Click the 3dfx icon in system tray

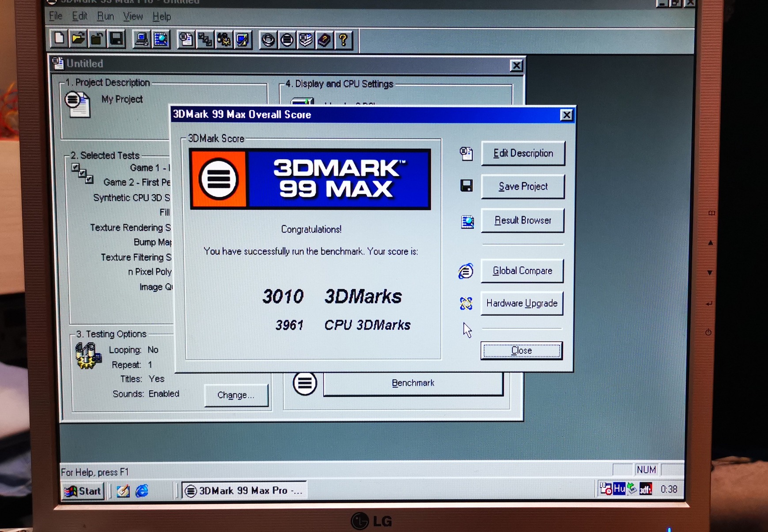tap(646, 489)
